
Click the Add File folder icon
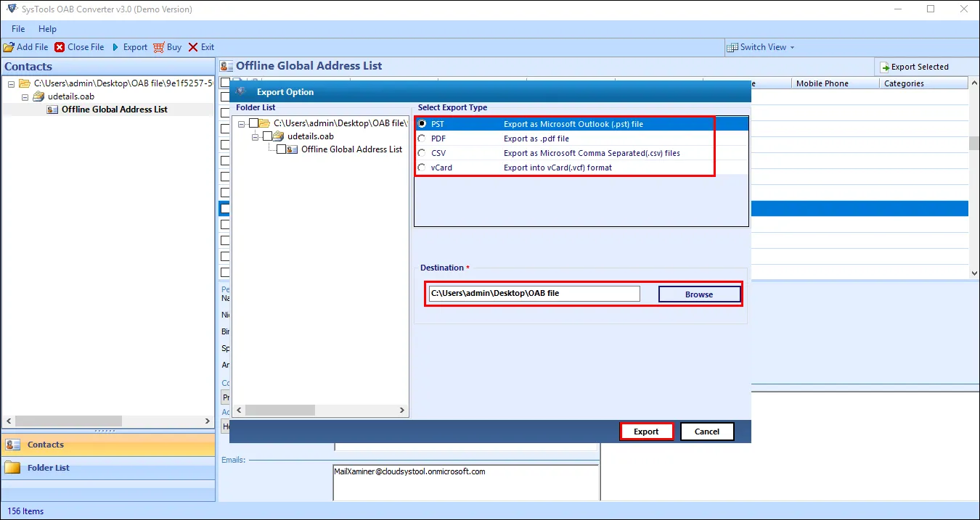click(9, 47)
